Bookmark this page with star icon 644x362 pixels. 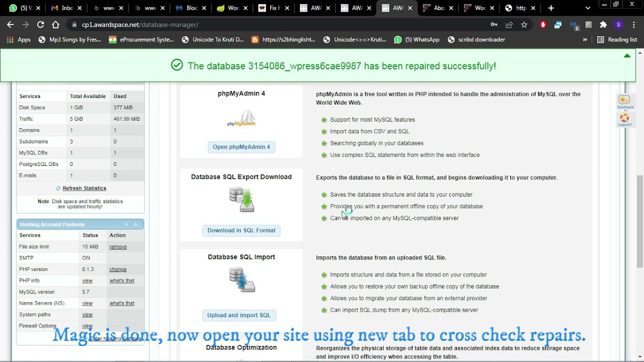tap(524, 25)
